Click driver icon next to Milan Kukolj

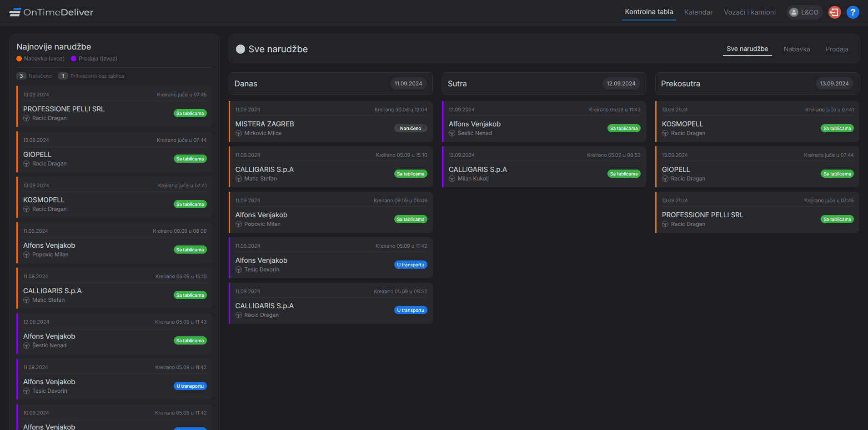tap(452, 179)
